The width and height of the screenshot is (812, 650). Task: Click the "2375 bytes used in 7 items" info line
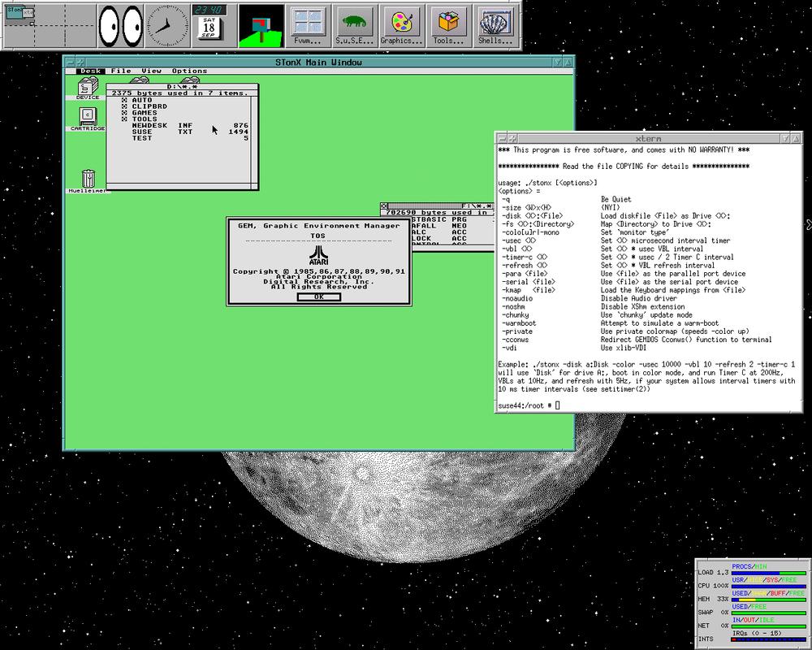pos(179,93)
